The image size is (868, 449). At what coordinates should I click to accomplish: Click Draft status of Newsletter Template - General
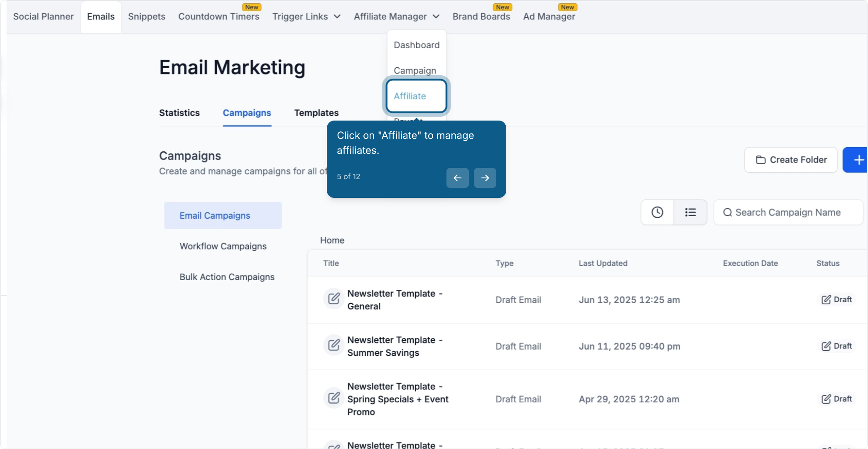click(x=836, y=299)
